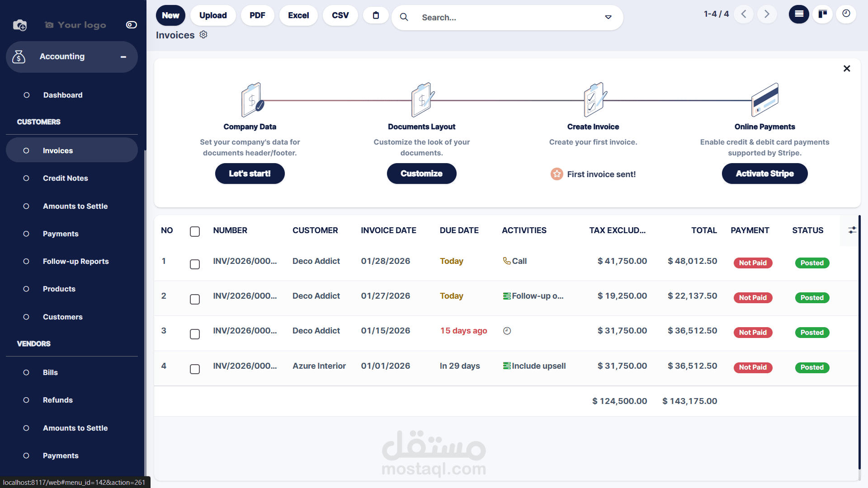
Task: Click the clock activity icon in row 3
Action: [507, 331]
